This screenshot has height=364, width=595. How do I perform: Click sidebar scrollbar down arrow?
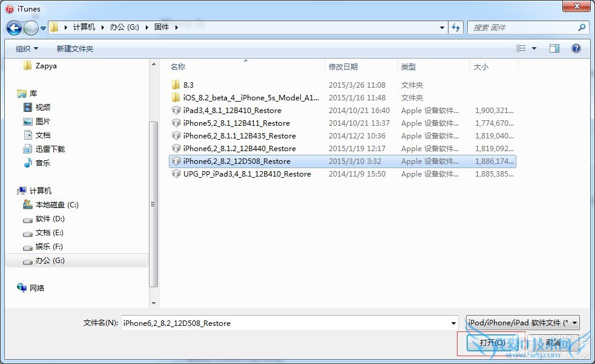click(154, 304)
